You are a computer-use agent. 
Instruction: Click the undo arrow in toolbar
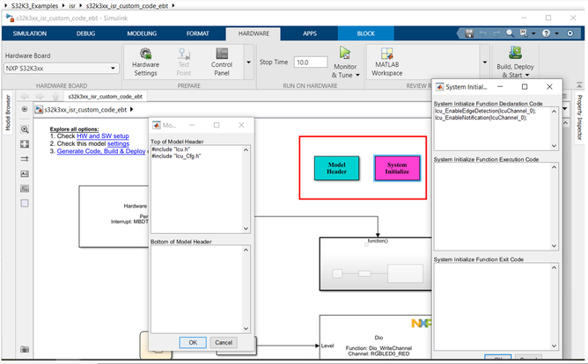(x=483, y=33)
